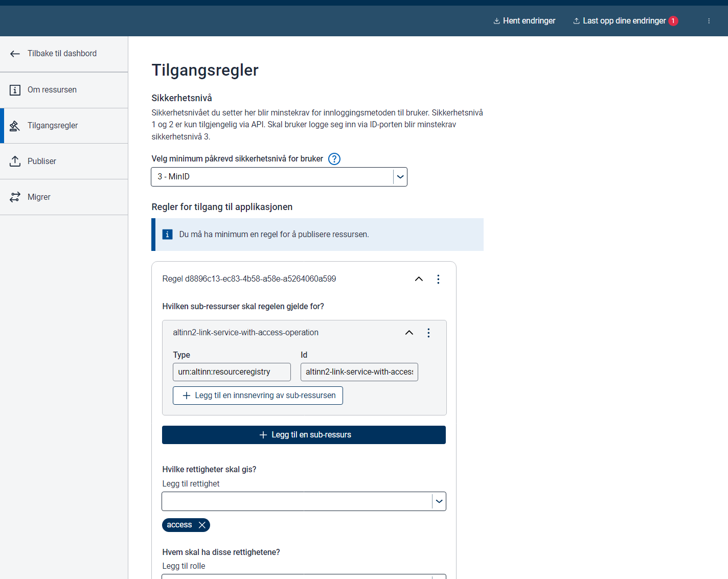Screen dimensions: 728x579
Task: Click Legg til en innsnevring button
Action: click(x=258, y=396)
